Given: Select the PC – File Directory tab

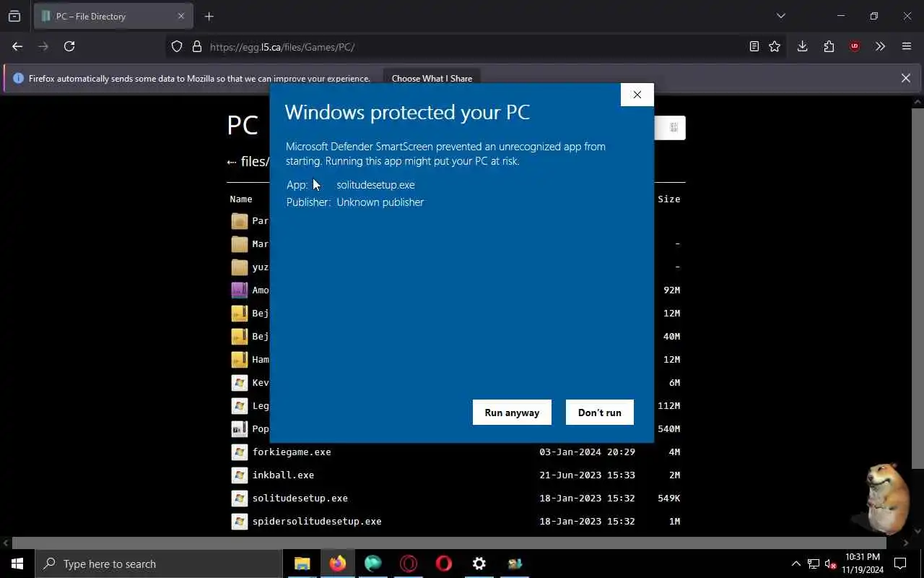Looking at the screenshot, I should [x=113, y=16].
